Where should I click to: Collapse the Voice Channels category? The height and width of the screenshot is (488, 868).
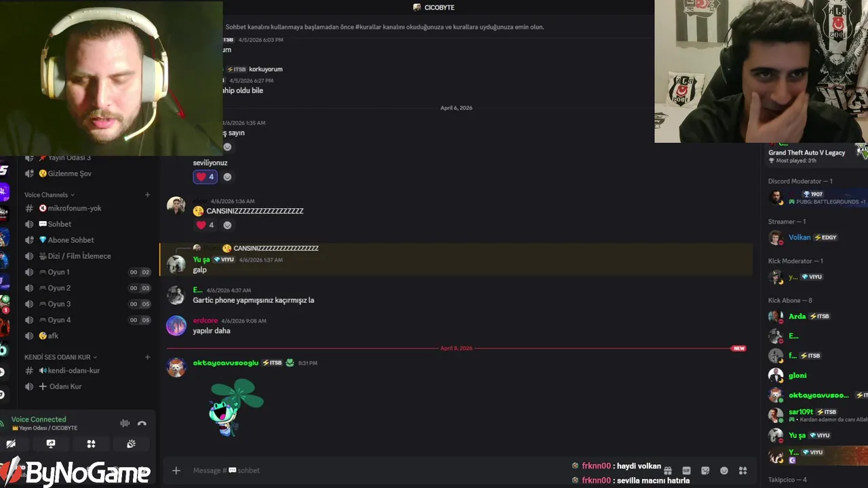coord(50,195)
